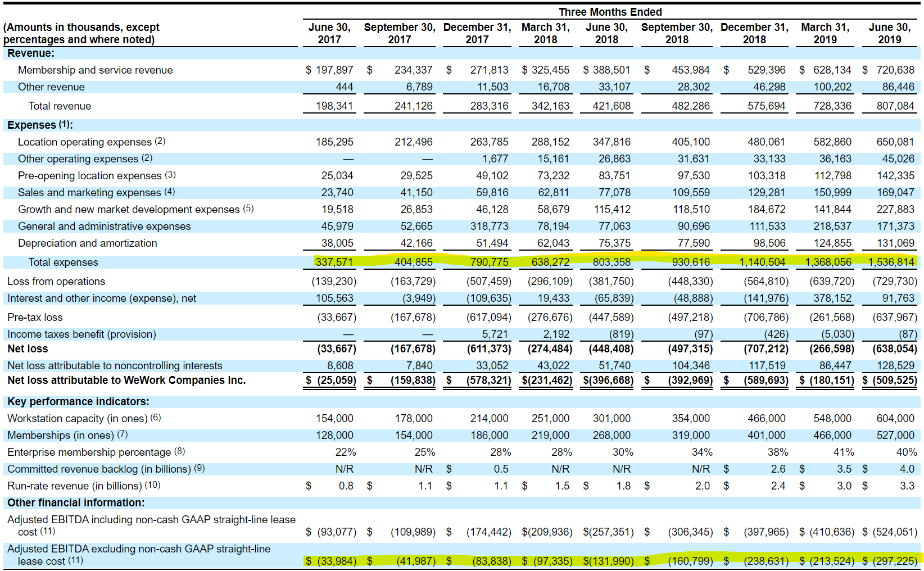
Task: Click highlighted Total expenses value 337,571
Action: coord(334,262)
